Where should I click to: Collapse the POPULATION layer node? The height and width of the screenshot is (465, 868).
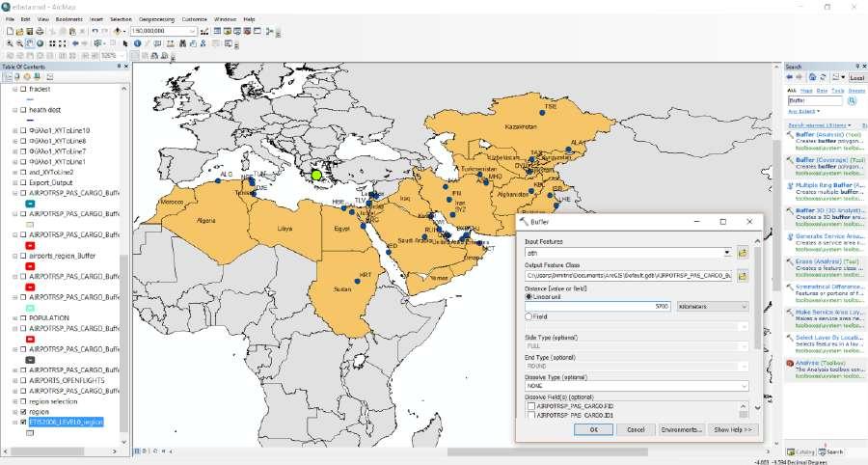(14, 318)
